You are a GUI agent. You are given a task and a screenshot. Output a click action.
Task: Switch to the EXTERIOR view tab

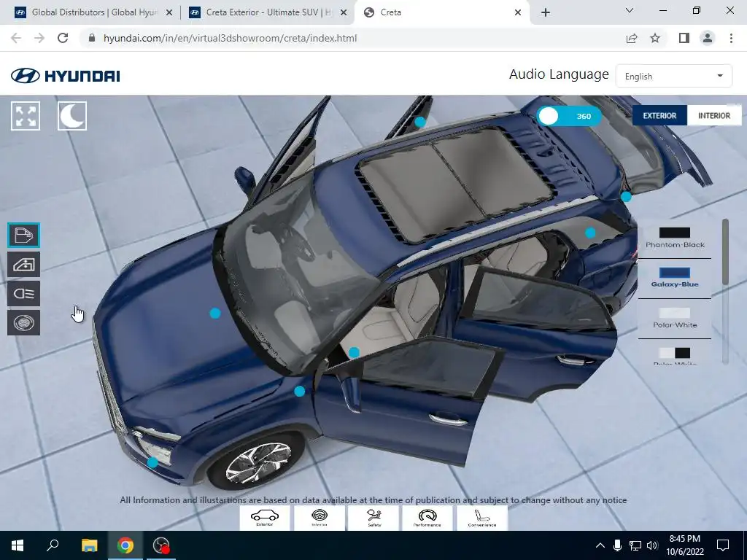(x=659, y=116)
